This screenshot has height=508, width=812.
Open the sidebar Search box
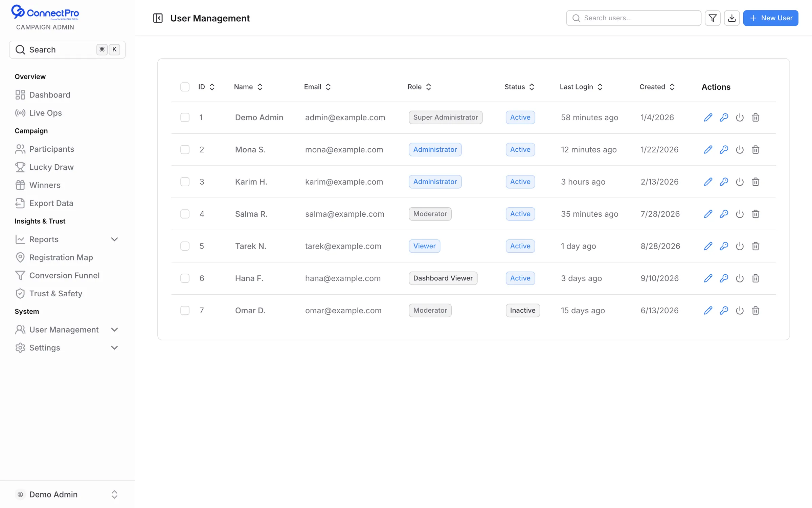(67, 50)
